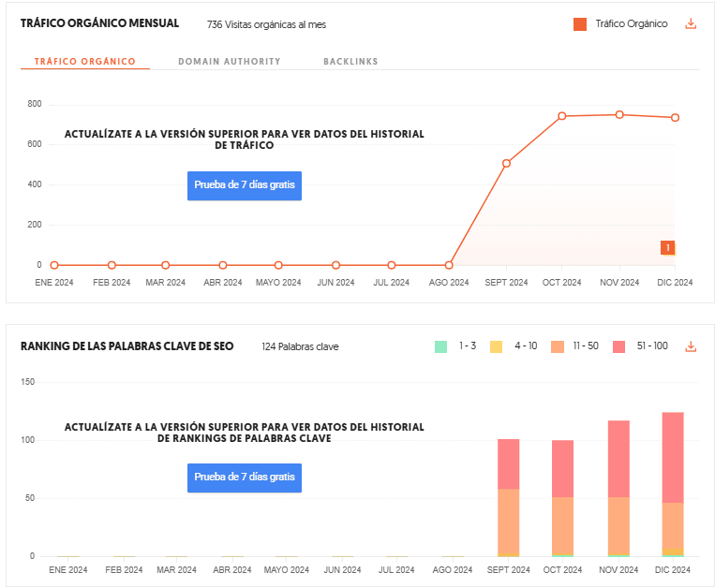
Task: Download the monthly organic traffic chart
Action: (691, 23)
